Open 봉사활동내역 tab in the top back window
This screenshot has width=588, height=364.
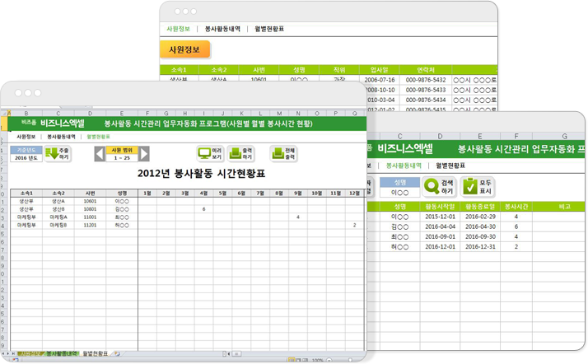(x=223, y=28)
